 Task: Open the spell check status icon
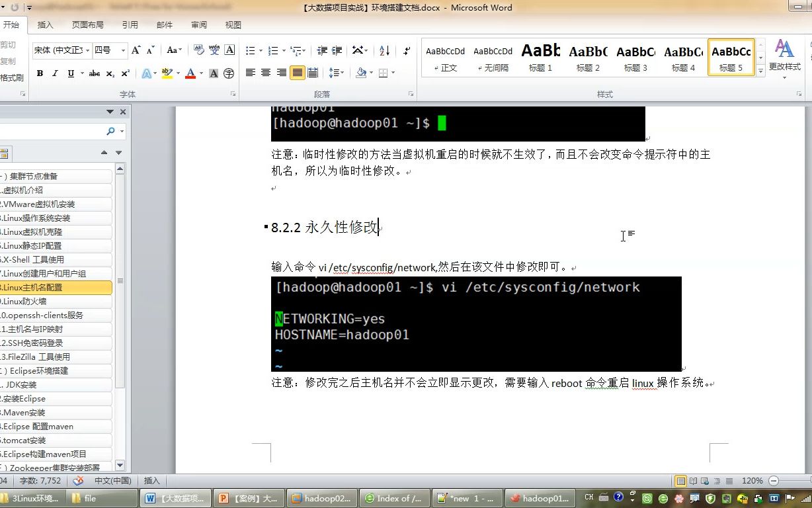[78, 481]
